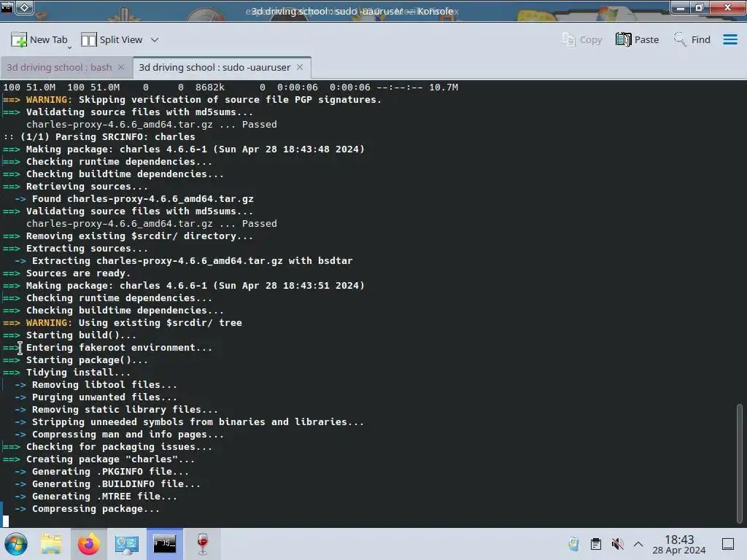Open the Start menu launcher in taskbar
Image resolution: width=747 pixels, height=560 pixels.
click(x=15, y=544)
